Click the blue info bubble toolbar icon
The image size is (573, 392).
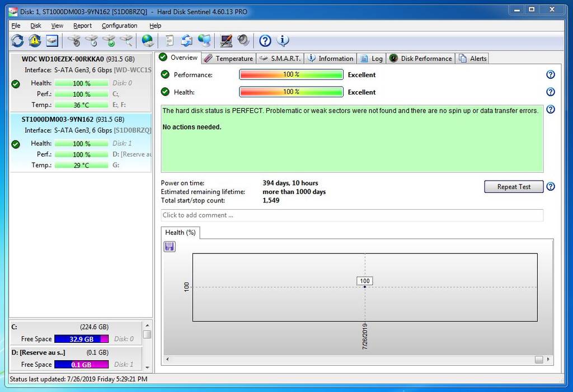(283, 40)
